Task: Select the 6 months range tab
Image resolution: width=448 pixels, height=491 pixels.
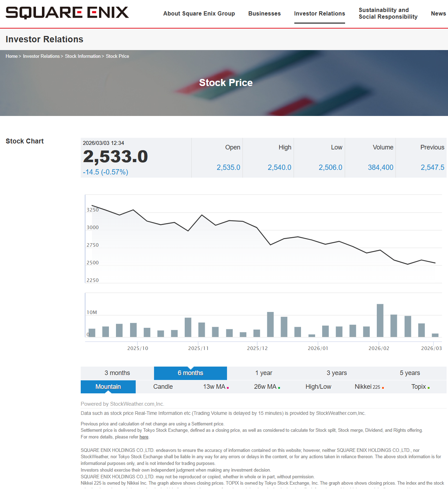Action: (x=190, y=373)
